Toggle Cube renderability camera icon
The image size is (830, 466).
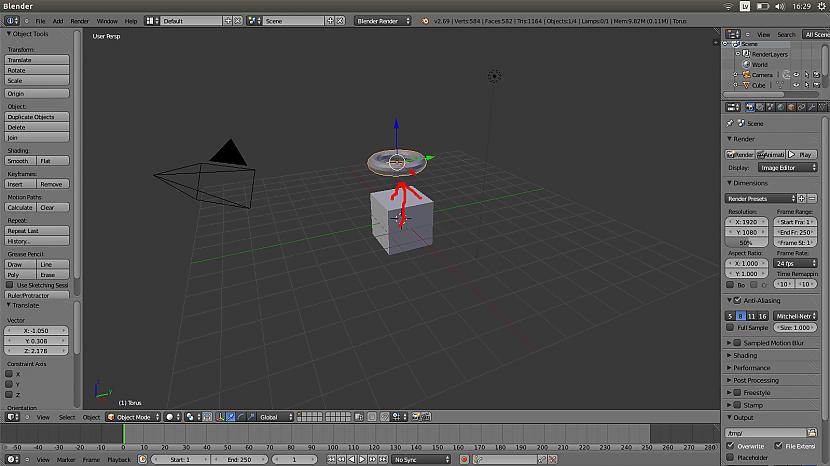816,85
